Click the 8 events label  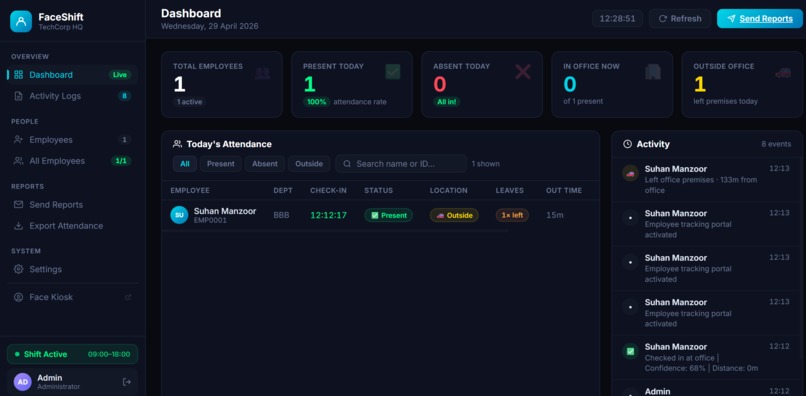coord(776,145)
